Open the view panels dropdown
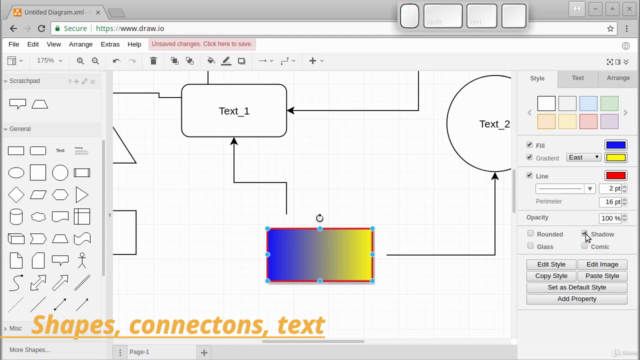640x360 pixels. point(15,61)
